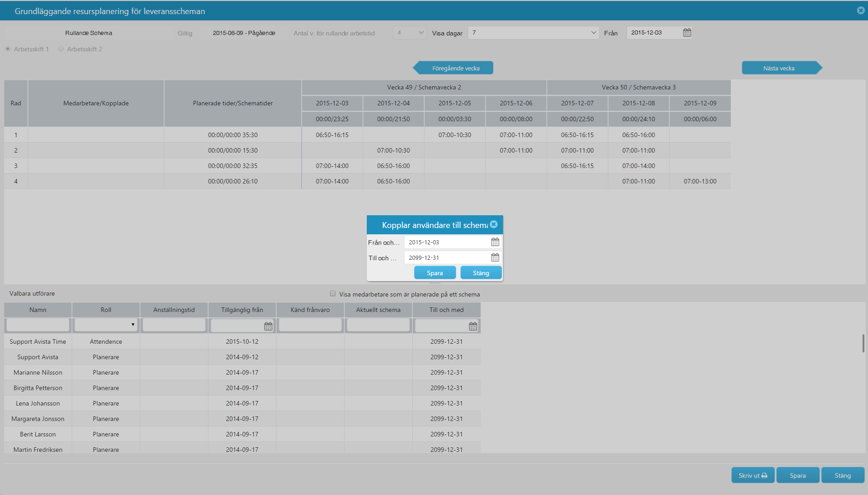Open calendar for dialog 'Till och' date
868x495 pixels.
(495, 257)
